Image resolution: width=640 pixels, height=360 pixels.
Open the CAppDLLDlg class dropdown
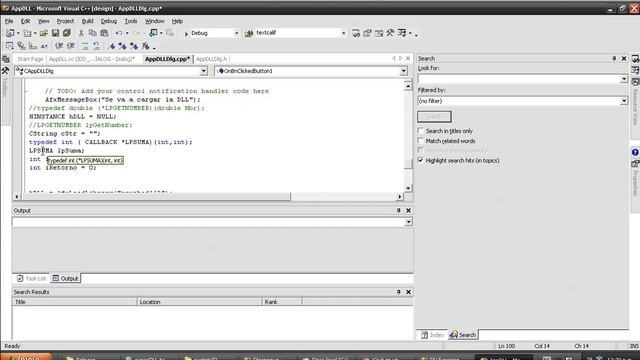pos(203,71)
